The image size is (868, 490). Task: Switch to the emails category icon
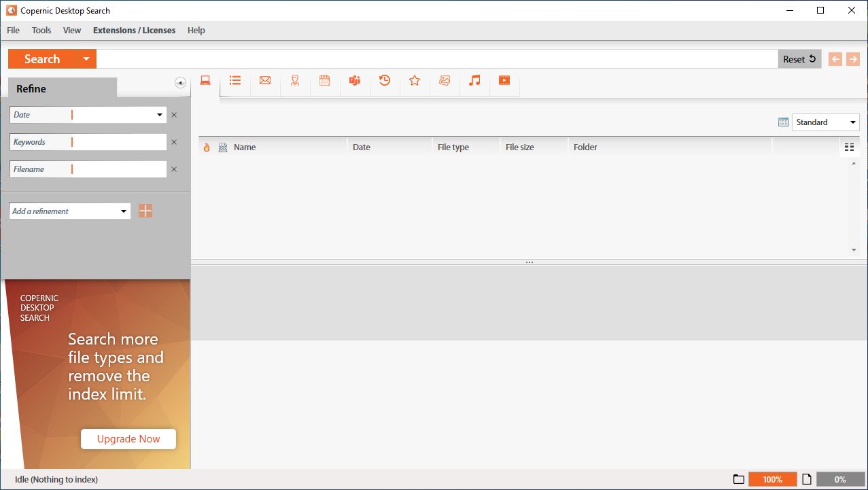[265, 80]
